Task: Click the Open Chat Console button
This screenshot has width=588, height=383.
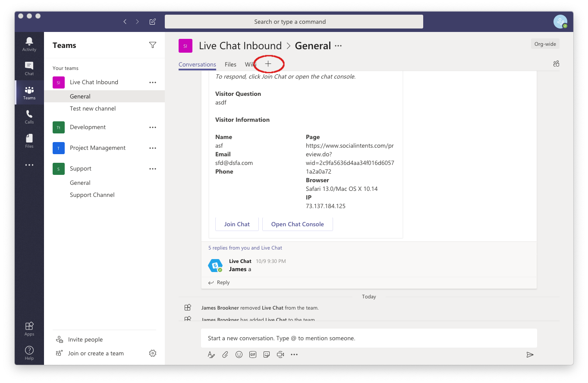Action: (x=297, y=224)
